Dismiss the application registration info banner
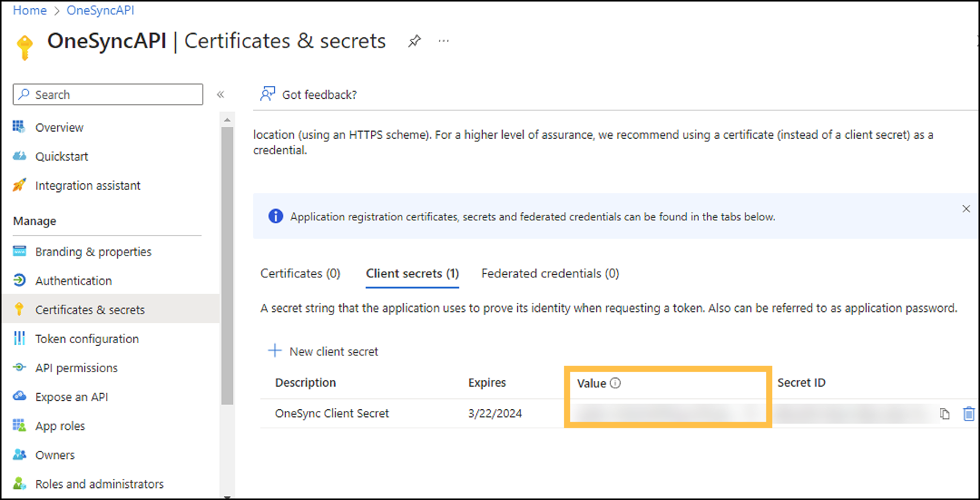Viewport: 980px width, 500px height. point(966,208)
